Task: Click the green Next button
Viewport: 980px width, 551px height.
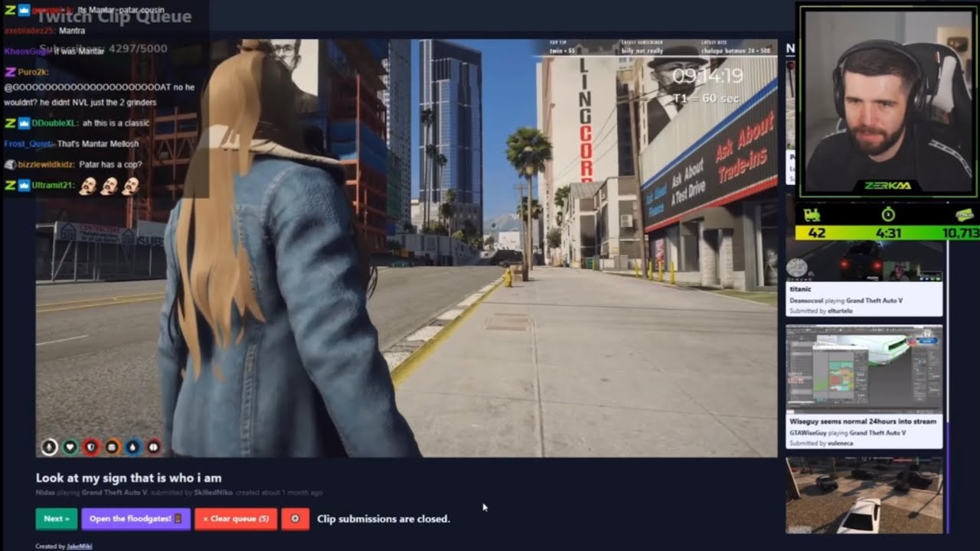Action: tap(56, 519)
